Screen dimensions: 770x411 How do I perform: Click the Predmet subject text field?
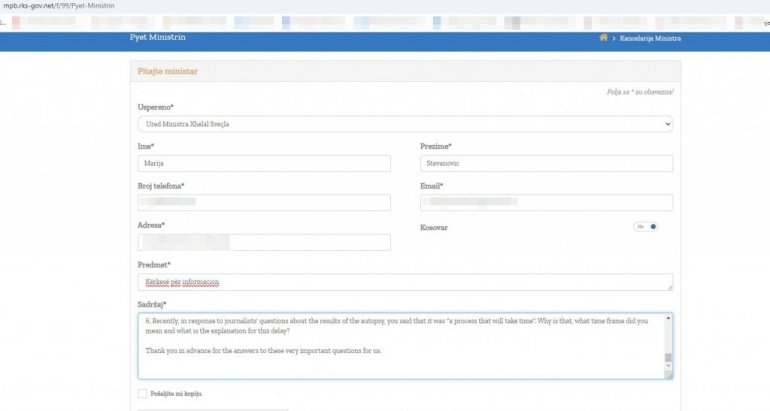[404, 282]
